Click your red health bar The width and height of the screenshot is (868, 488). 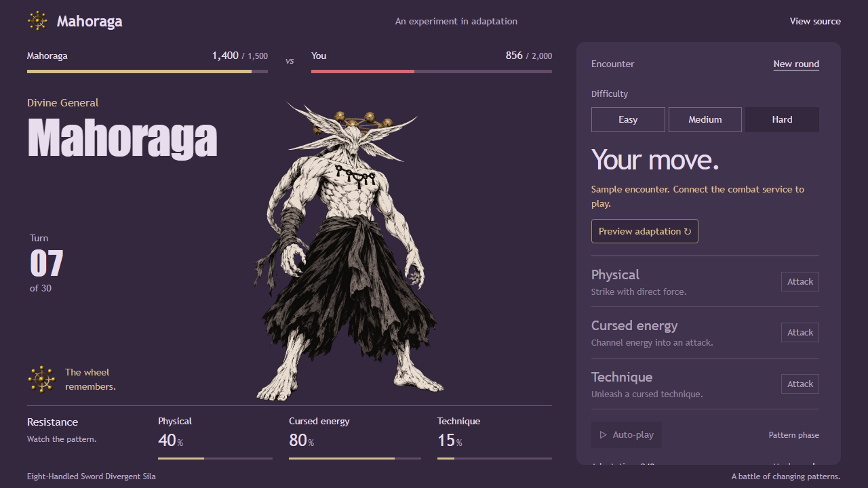click(x=431, y=71)
